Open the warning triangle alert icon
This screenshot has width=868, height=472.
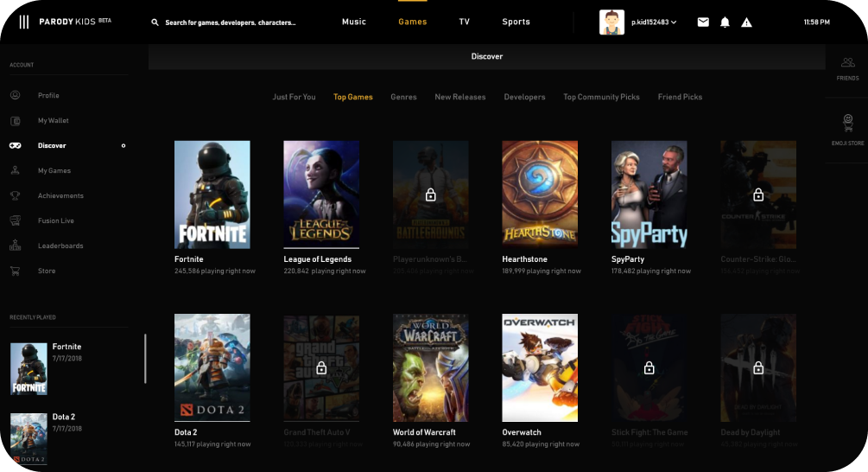tap(747, 22)
